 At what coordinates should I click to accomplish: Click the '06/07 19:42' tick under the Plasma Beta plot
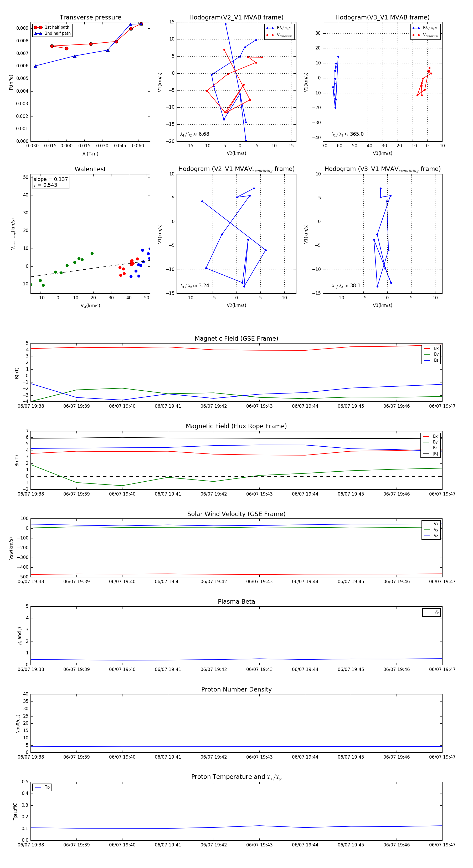pyautogui.click(x=213, y=669)
